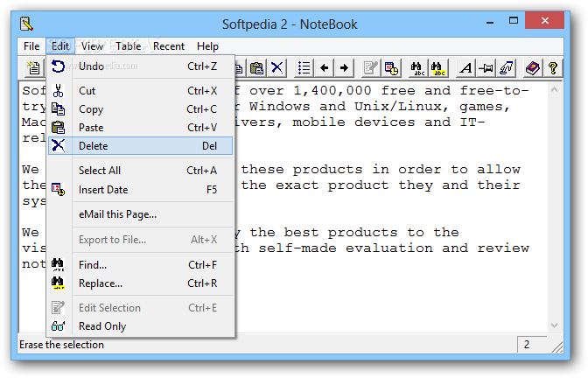Open the View menu

(92, 46)
